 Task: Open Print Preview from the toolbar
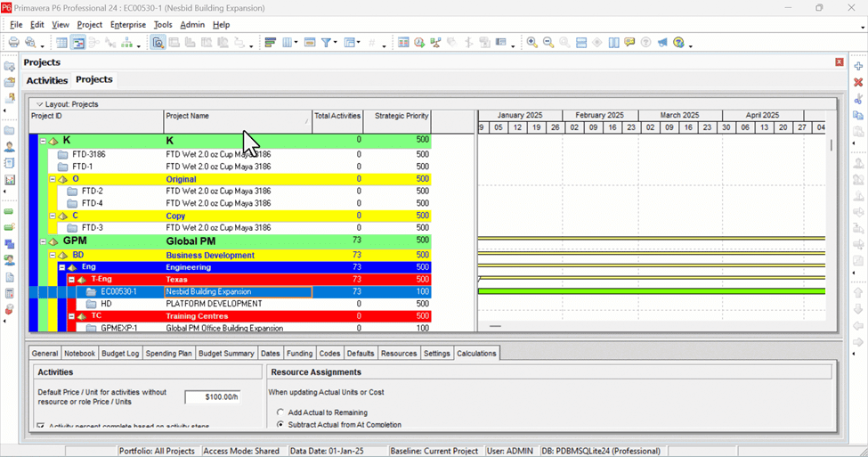pyautogui.click(x=30, y=43)
